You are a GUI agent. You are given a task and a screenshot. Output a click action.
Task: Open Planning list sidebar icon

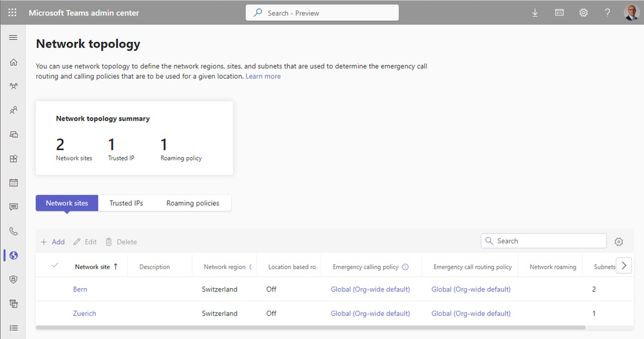click(x=14, y=328)
